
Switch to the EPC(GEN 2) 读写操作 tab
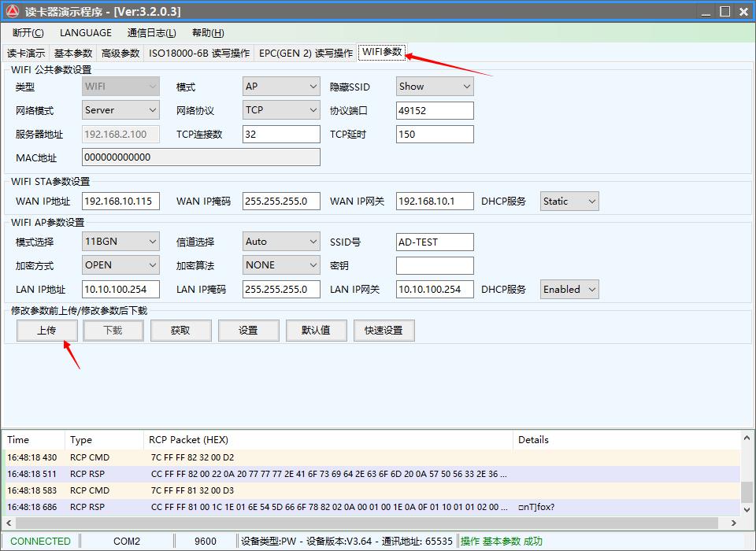(306, 54)
